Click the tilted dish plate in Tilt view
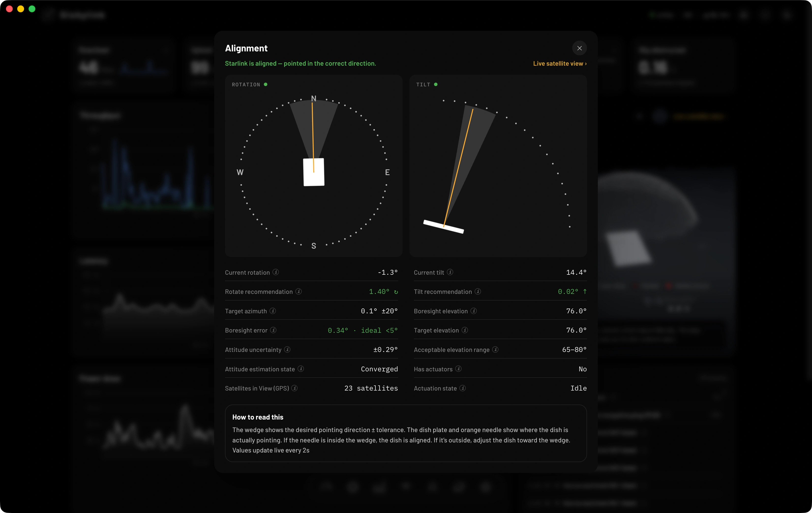812x513 pixels. coord(443,226)
